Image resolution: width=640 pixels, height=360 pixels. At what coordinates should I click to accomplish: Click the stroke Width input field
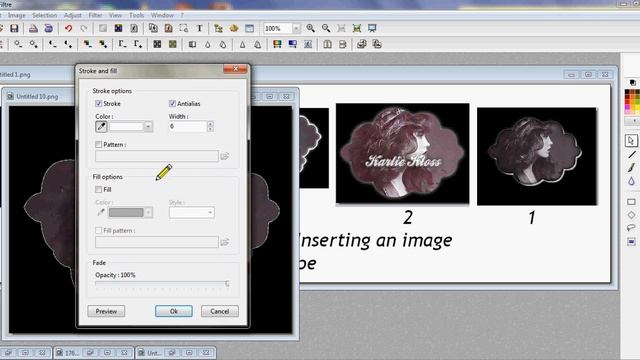(x=188, y=127)
